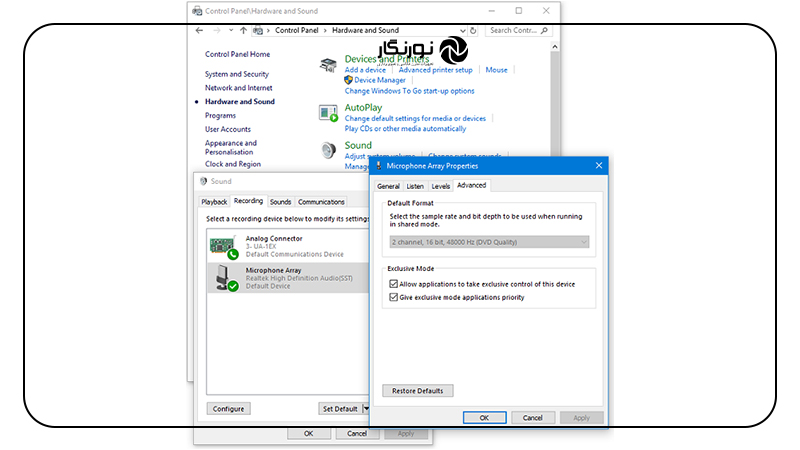Open the Playback tab in Sound dialog

click(214, 202)
